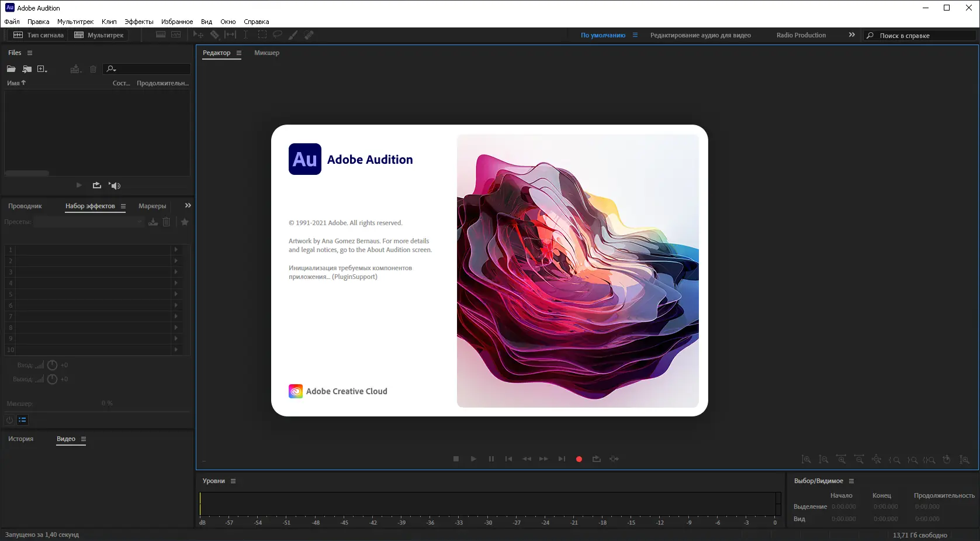Select the Paintbrush Selection tool
The image size is (980, 541).
pos(293,35)
